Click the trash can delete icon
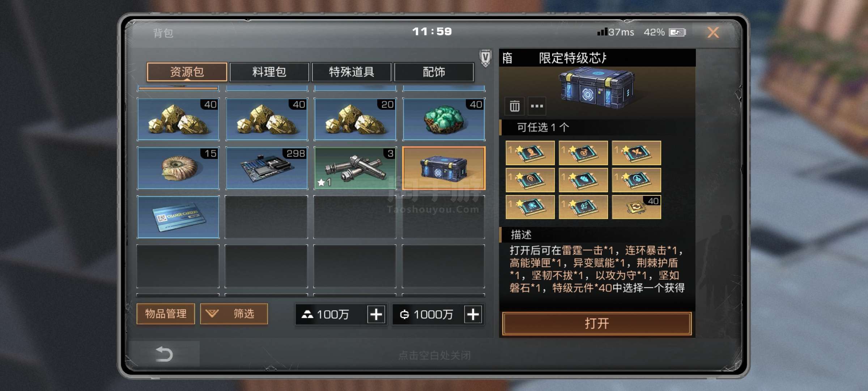This screenshot has width=868, height=391. pos(514,106)
